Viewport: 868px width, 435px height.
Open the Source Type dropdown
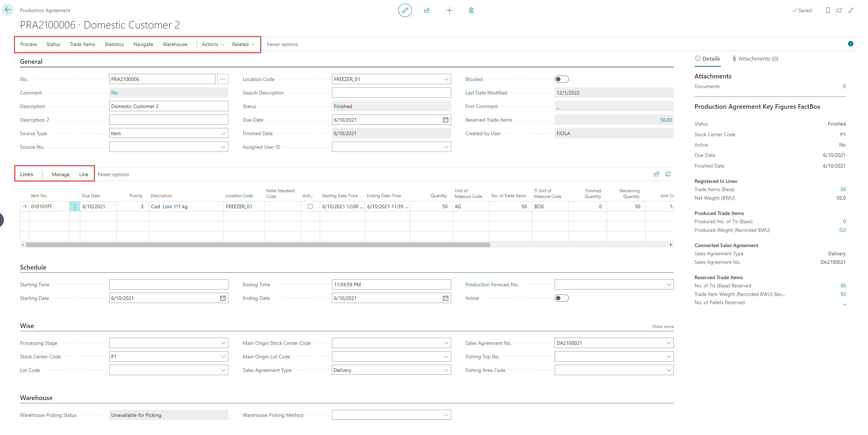click(223, 133)
